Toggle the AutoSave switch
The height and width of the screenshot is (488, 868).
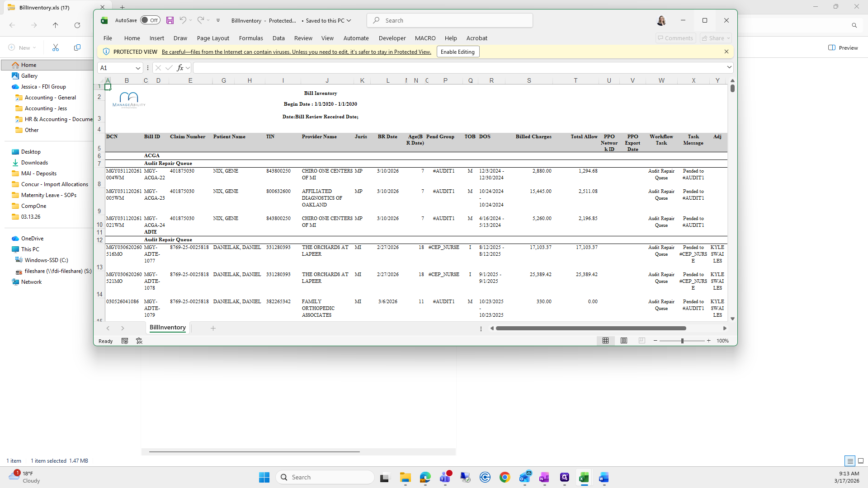pos(150,20)
